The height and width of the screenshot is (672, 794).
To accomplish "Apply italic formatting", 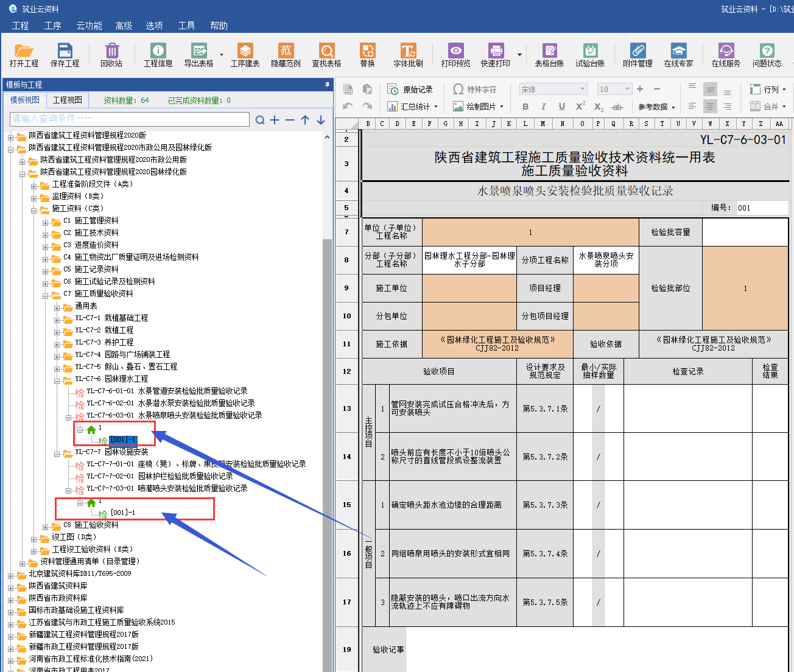I will (x=544, y=107).
